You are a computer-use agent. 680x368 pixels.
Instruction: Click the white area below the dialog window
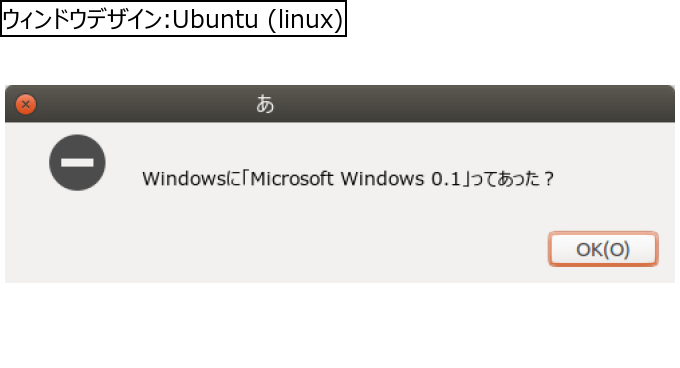click(340, 325)
